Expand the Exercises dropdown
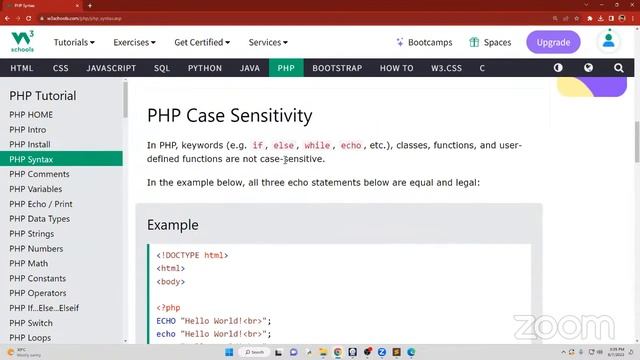Viewport: 640px width, 360px height. [x=134, y=42]
